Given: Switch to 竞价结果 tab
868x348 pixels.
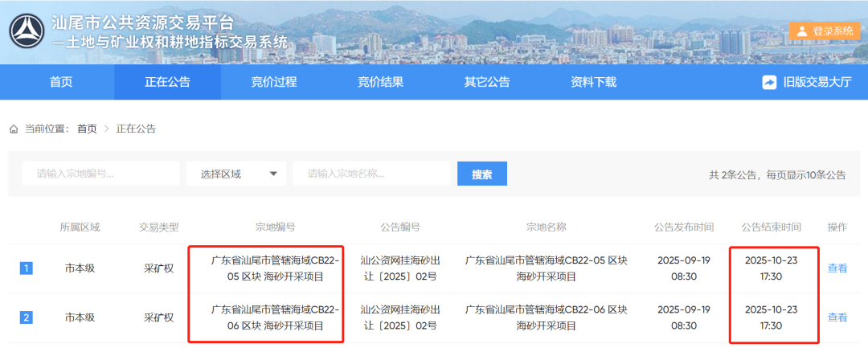Looking at the screenshot, I should point(380,82).
